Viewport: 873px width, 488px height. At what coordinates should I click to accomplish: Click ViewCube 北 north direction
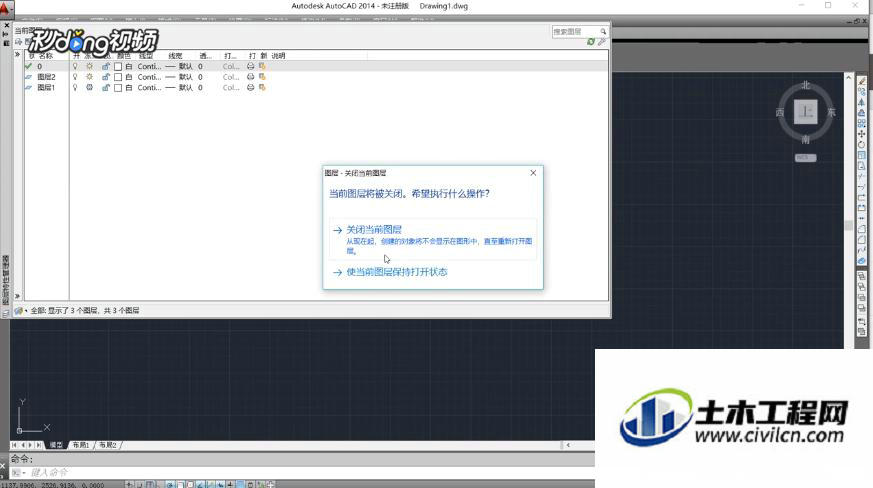pos(806,85)
